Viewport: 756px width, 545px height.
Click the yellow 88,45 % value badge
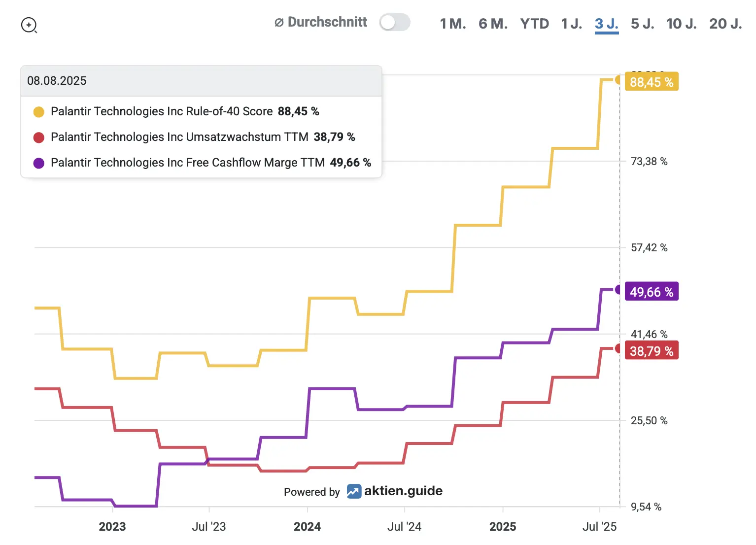point(652,82)
